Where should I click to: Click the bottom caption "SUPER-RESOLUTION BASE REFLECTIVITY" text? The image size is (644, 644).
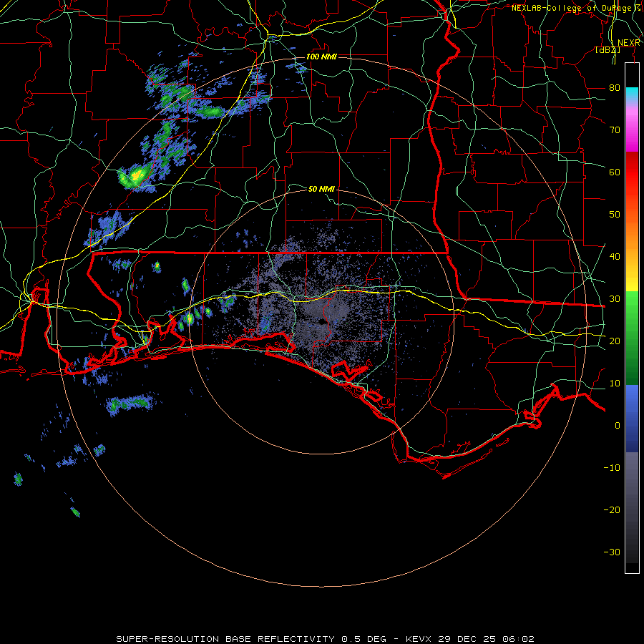225,639
